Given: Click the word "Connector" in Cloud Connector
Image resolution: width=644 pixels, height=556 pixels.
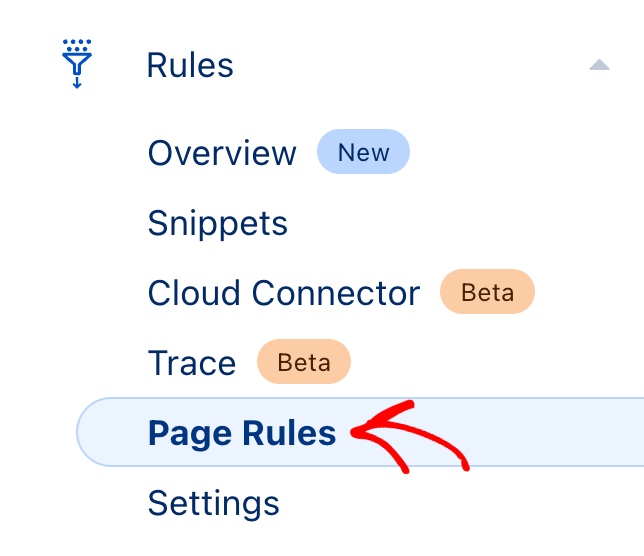Looking at the screenshot, I should click(x=336, y=293).
